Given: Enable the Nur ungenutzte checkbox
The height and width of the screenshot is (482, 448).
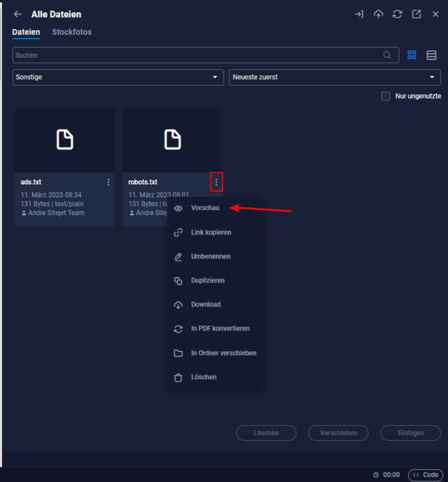Looking at the screenshot, I should 386,96.
